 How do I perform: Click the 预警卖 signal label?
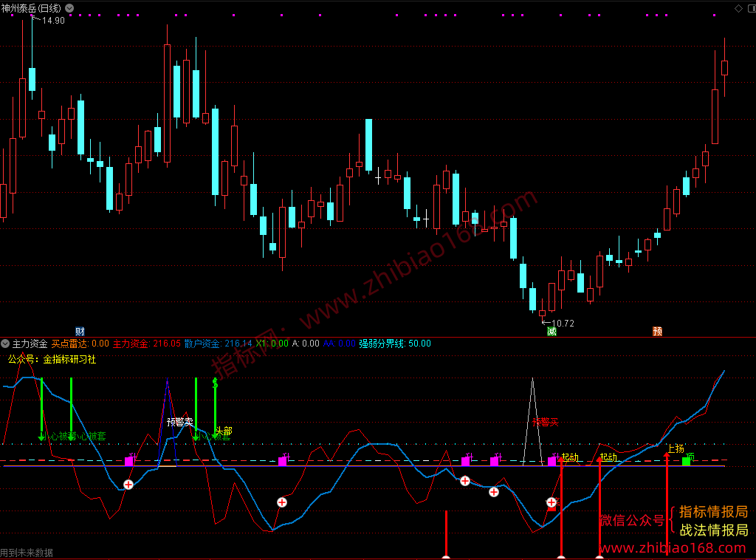pyautogui.click(x=180, y=422)
